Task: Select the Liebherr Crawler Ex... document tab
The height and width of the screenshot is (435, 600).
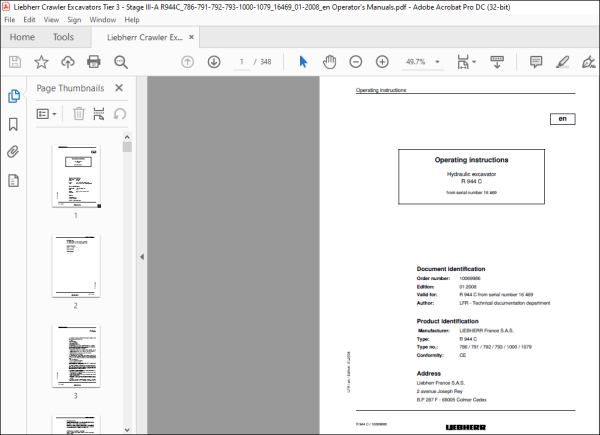Action: 145,37
